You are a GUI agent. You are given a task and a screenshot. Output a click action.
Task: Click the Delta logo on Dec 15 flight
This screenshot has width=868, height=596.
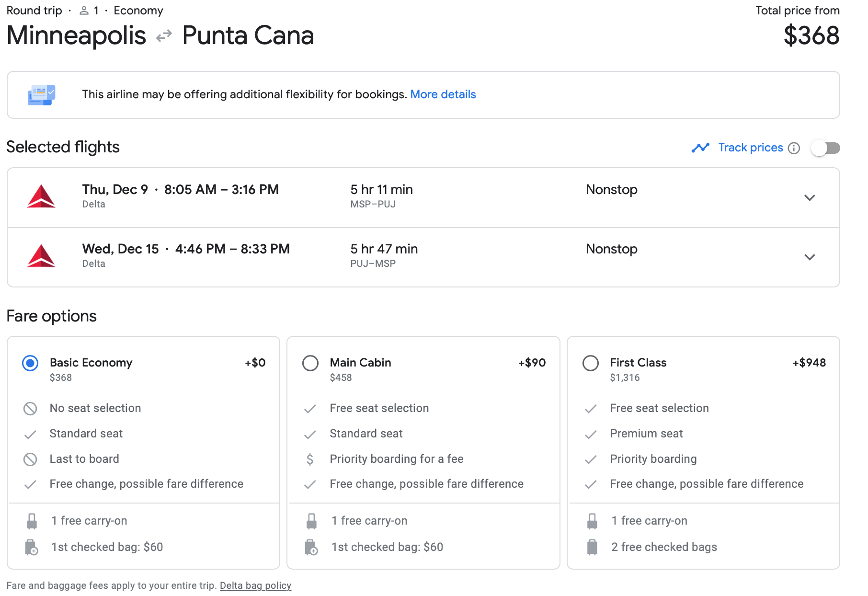(x=41, y=256)
